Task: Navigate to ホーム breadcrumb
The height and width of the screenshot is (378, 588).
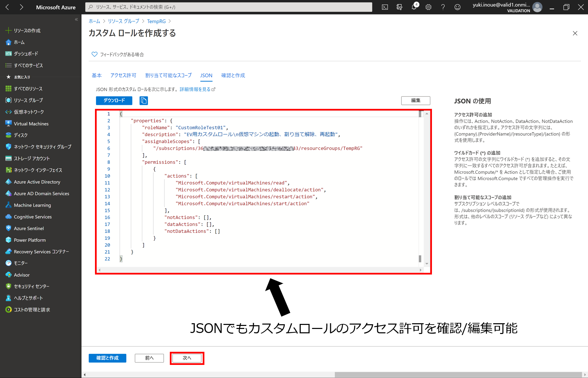Action: pyautogui.click(x=94, y=21)
